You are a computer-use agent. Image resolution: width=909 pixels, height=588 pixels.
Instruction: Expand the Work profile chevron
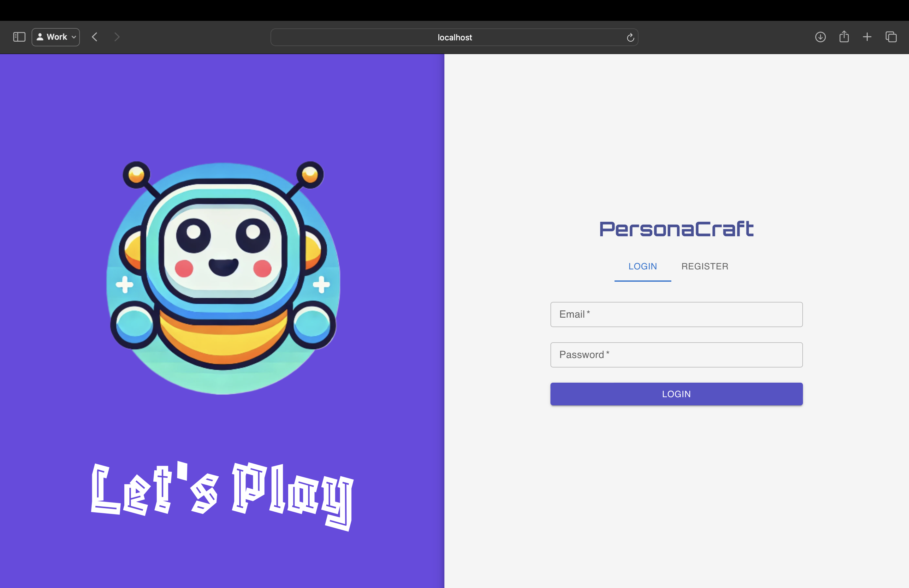(x=74, y=38)
